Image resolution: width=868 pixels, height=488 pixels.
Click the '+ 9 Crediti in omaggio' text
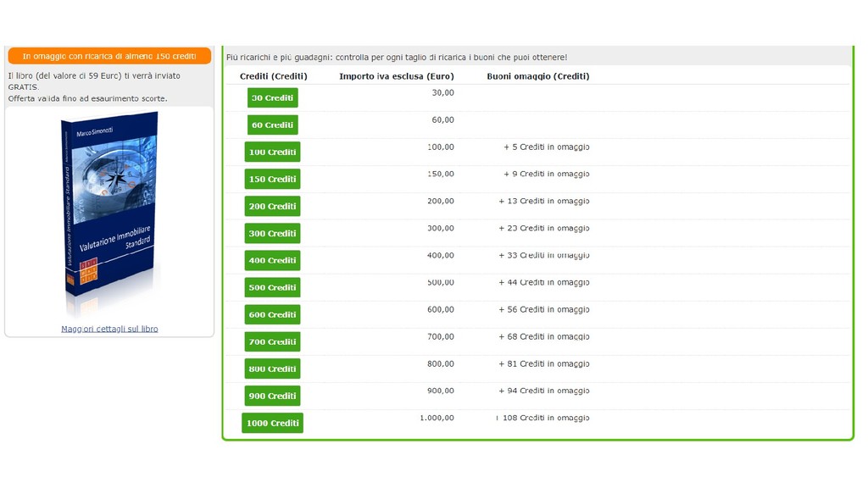pyautogui.click(x=547, y=174)
